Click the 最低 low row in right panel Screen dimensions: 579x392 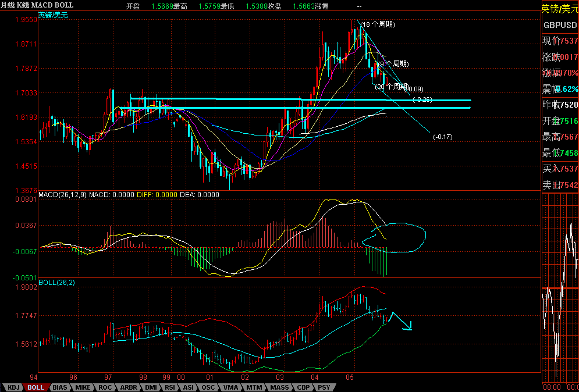[560, 152]
